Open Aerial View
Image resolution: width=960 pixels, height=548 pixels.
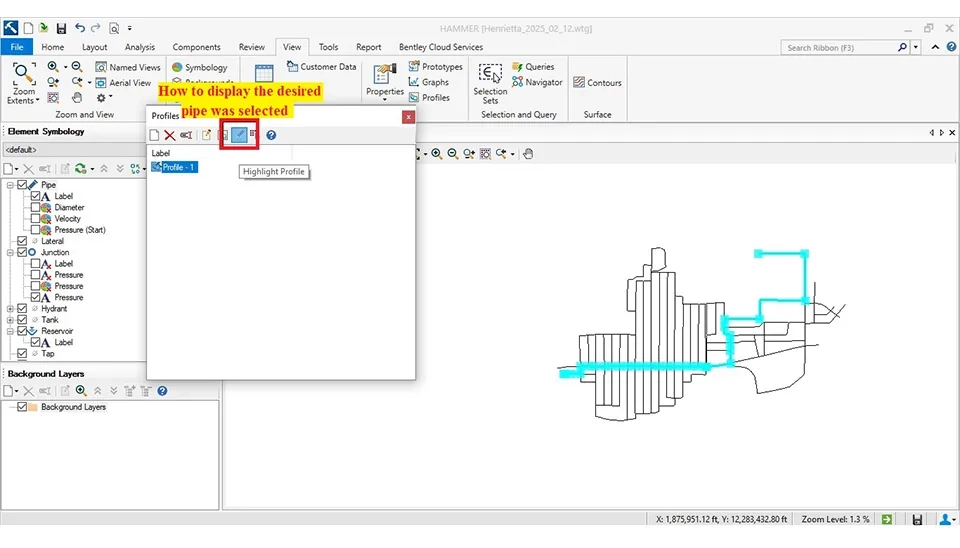pyautogui.click(x=123, y=83)
